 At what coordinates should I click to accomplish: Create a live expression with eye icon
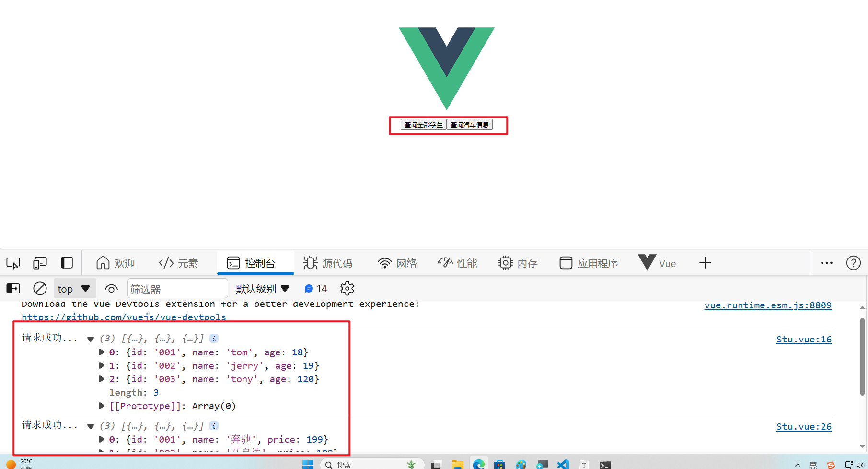click(111, 289)
